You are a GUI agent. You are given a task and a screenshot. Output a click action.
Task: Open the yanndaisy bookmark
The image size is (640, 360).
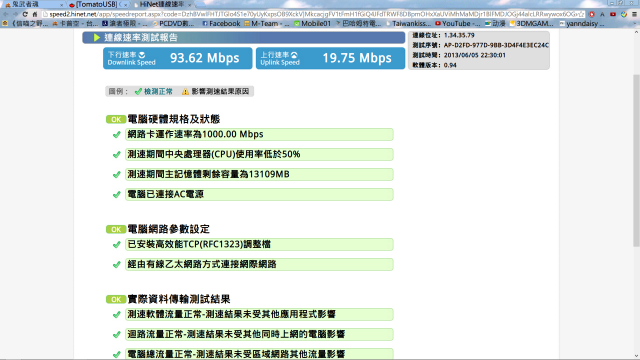582,24
